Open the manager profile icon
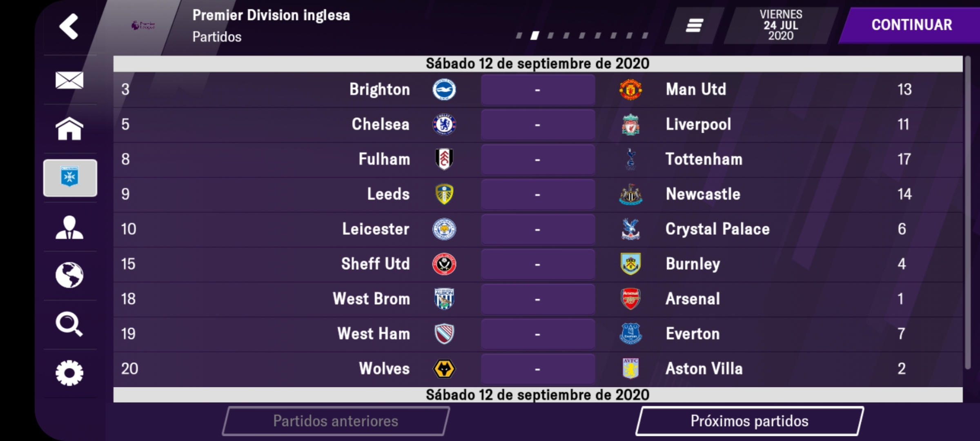 (x=69, y=227)
